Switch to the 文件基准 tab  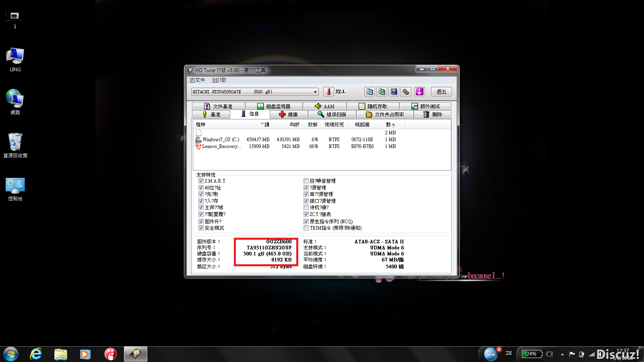pos(219,106)
